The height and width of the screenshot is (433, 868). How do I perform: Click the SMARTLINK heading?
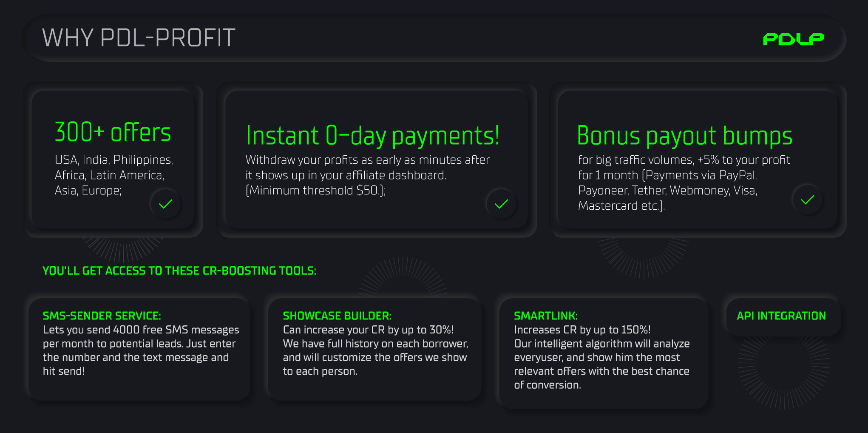click(x=546, y=316)
